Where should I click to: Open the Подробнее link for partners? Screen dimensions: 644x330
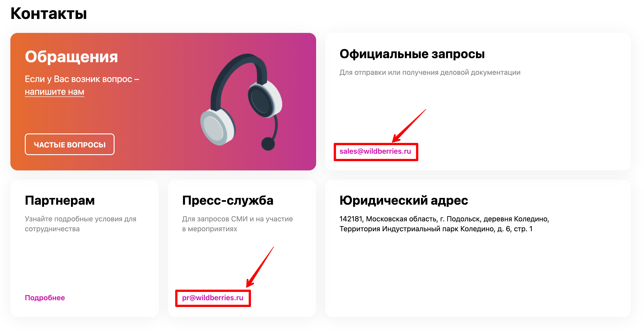[45, 298]
